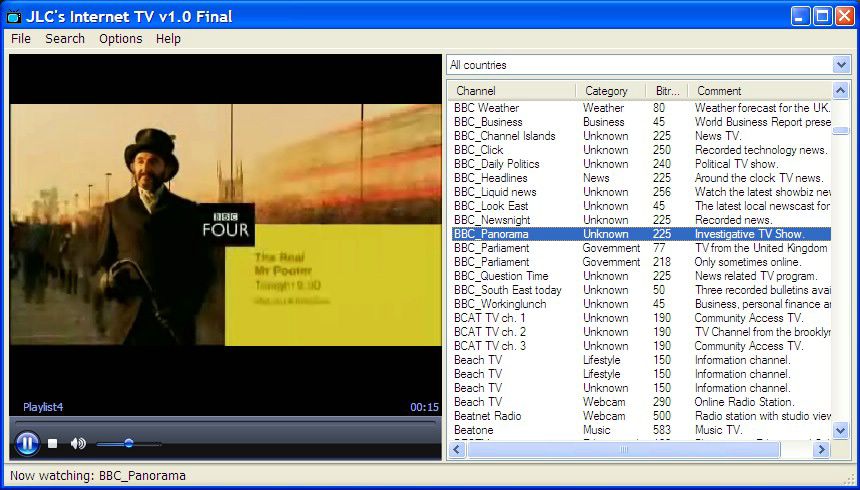Select BBC_Parliament with bitrate 218
This screenshot has width=860, height=490.
(641, 262)
